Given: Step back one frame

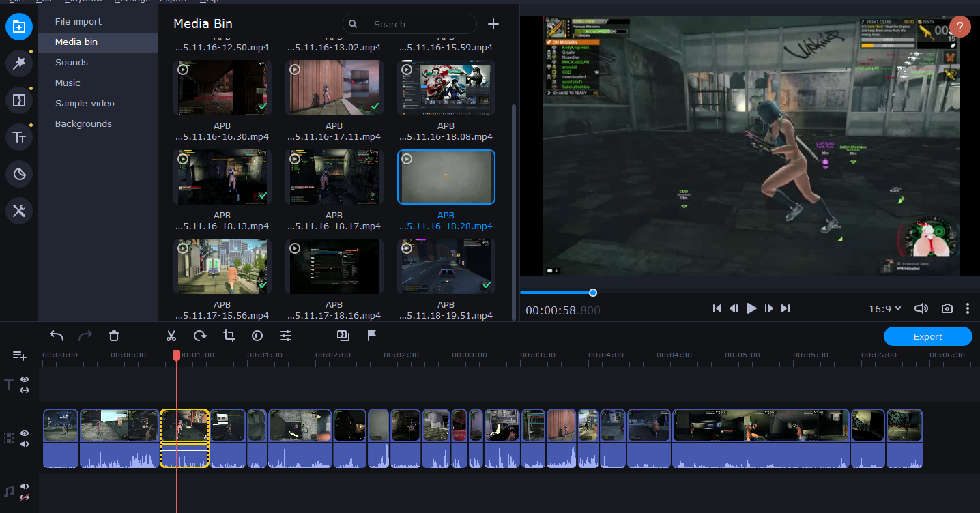Looking at the screenshot, I should coord(734,308).
